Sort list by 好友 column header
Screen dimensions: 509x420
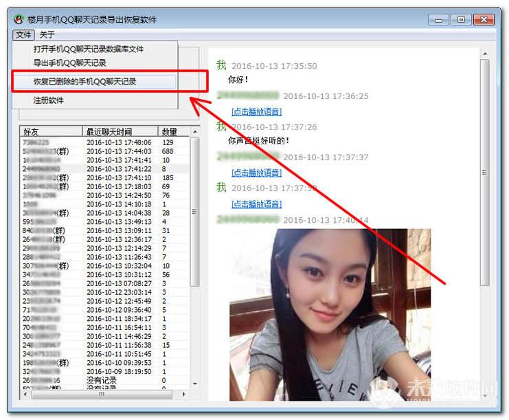[51, 131]
